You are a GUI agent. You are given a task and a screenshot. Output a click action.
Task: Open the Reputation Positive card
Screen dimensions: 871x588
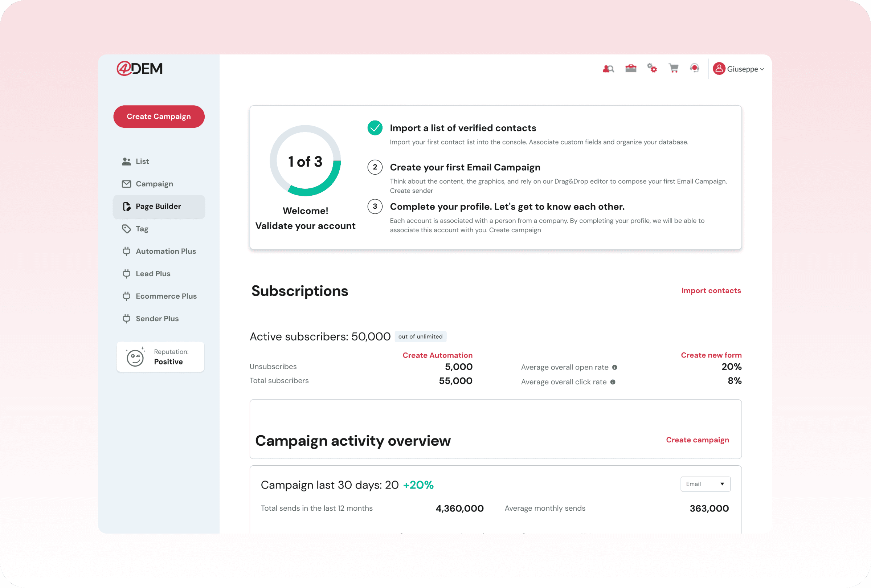(160, 357)
